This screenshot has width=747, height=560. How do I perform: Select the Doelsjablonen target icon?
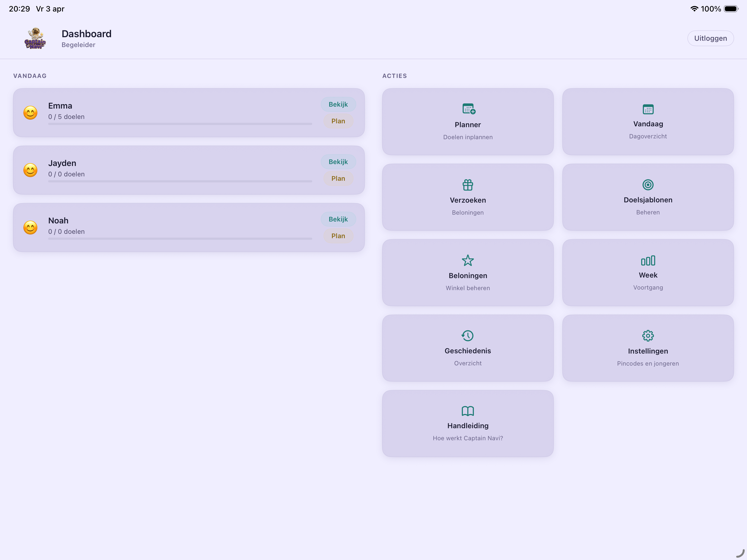(648, 185)
